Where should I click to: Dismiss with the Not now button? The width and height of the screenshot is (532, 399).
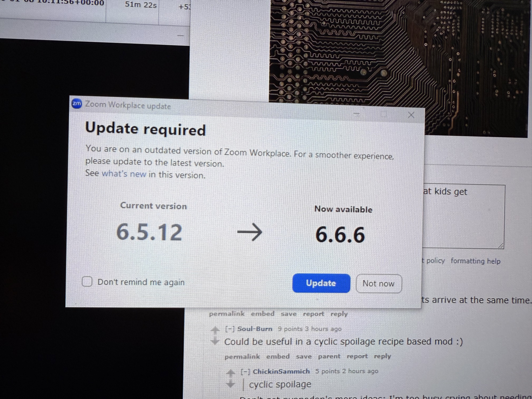click(x=379, y=284)
